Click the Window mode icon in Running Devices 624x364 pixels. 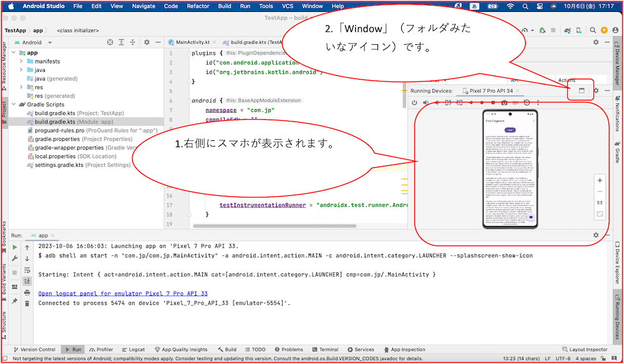[x=582, y=90]
